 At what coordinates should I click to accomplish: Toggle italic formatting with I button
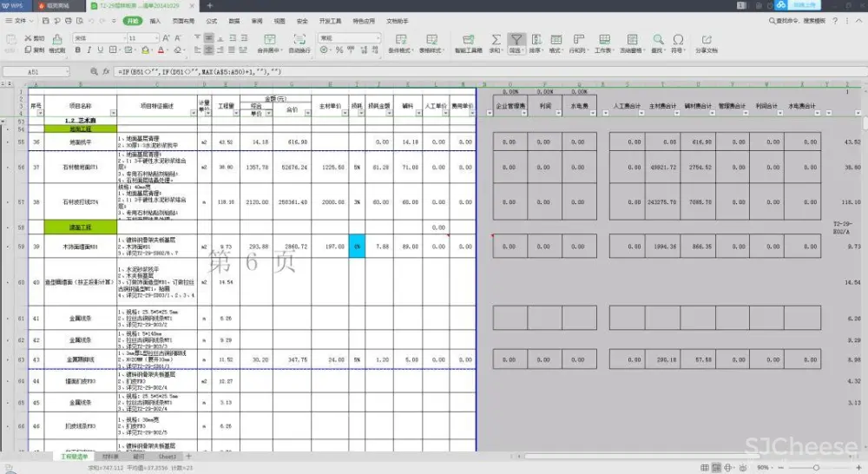[x=89, y=50]
